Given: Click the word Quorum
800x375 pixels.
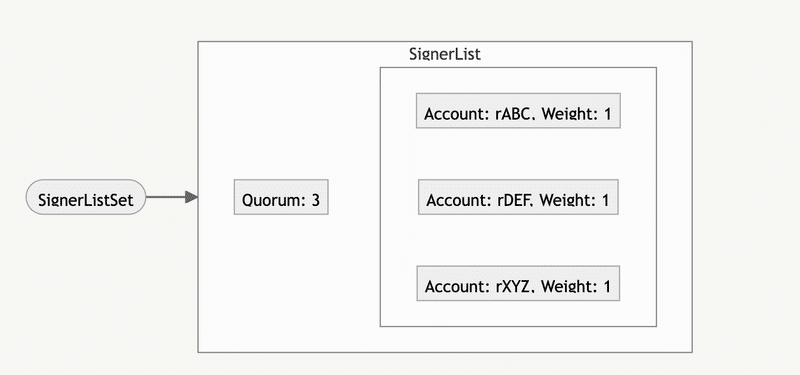Looking at the screenshot, I should click(x=272, y=200).
